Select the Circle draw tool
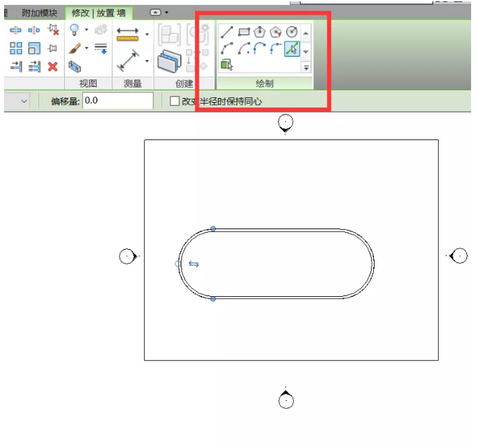Screen dimensions: 478x448 [x=292, y=32]
